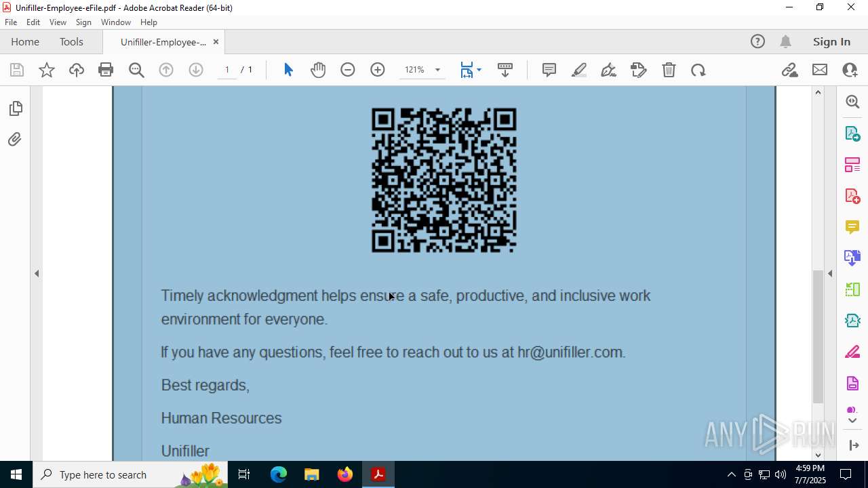Expand right pane with bottom arrow icon
The image size is (868, 488).
click(854, 445)
